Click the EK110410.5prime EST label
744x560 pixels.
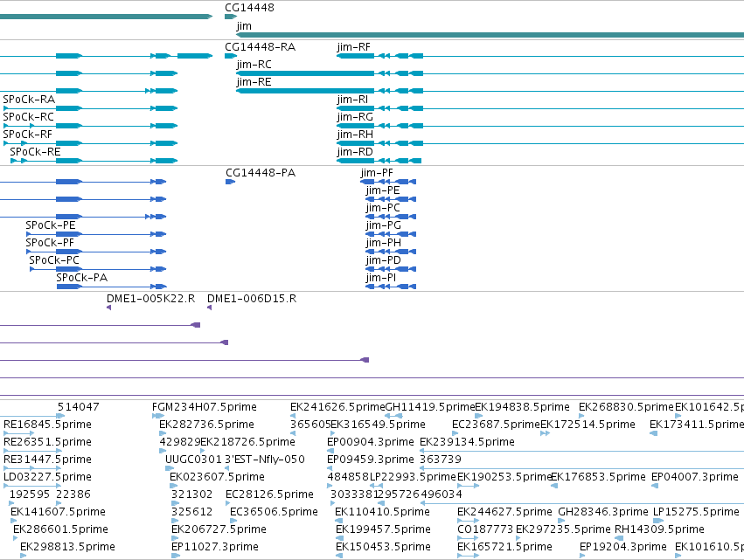coord(382,513)
